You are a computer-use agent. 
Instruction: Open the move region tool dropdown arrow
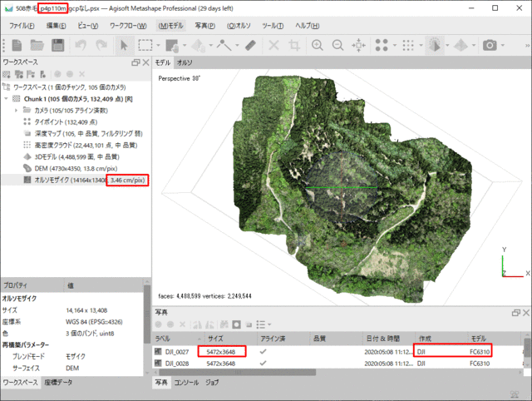[185, 45]
